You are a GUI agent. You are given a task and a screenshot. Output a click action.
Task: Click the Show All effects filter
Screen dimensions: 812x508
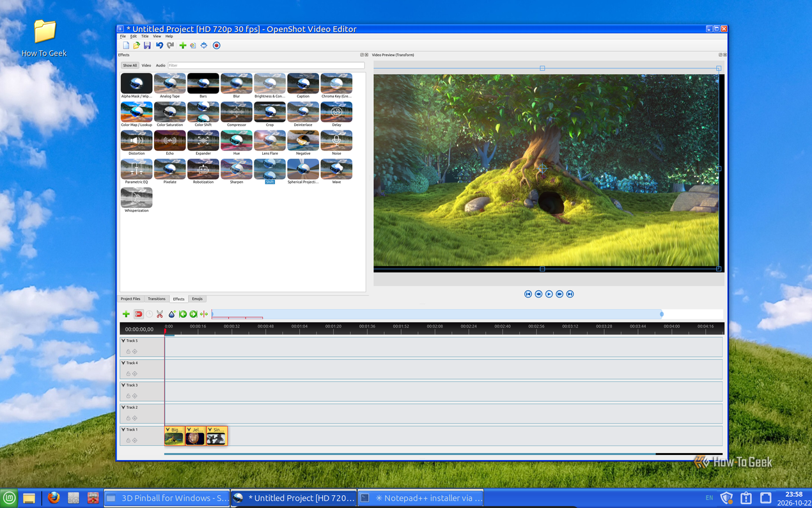tap(130, 65)
